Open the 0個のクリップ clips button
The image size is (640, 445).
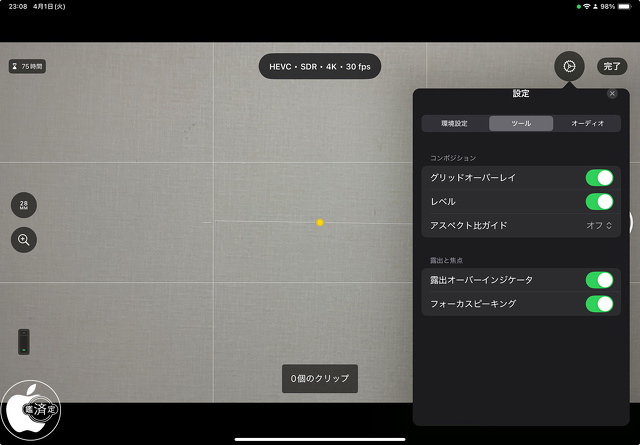click(x=320, y=379)
